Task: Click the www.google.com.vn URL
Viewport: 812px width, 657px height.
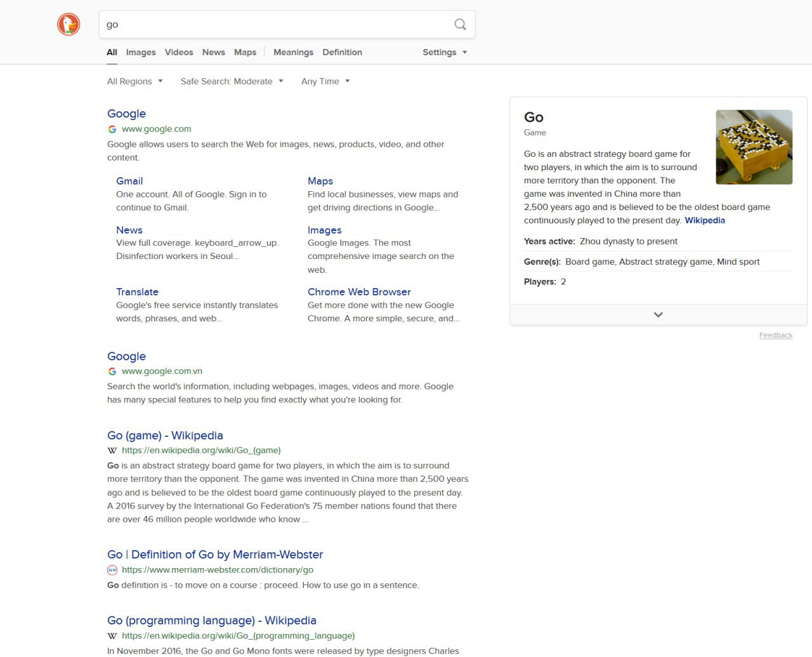Action: (x=162, y=371)
